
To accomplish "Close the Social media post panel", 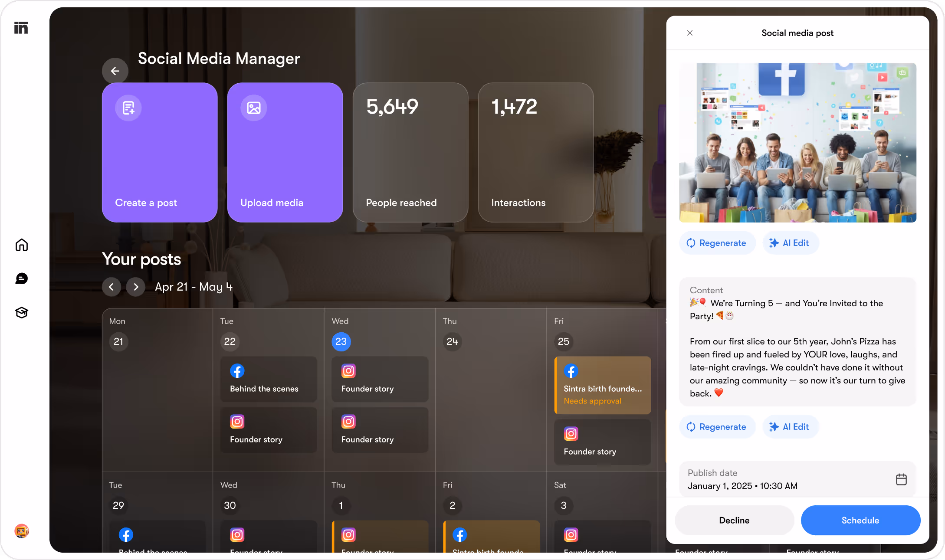I will (690, 33).
